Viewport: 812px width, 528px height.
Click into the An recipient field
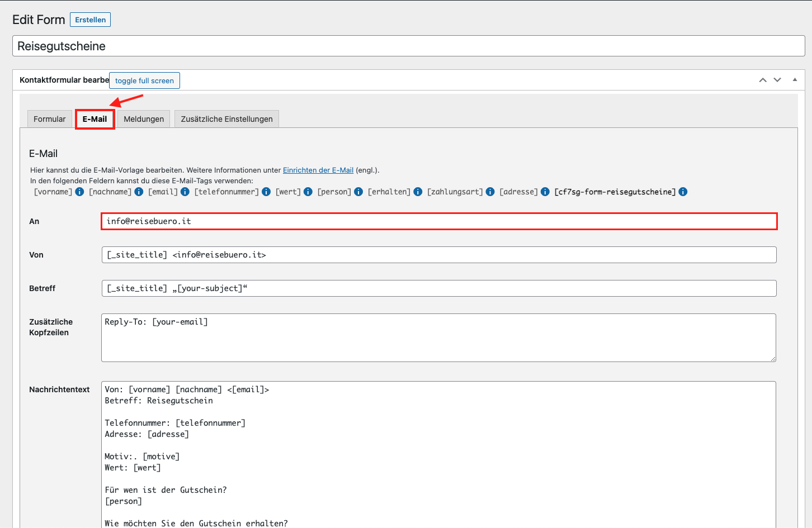point(438,221)
